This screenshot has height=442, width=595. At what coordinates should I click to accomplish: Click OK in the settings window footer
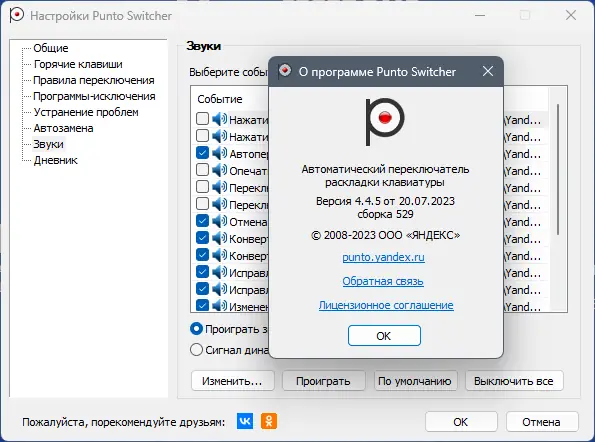click(x=461, y=422)
